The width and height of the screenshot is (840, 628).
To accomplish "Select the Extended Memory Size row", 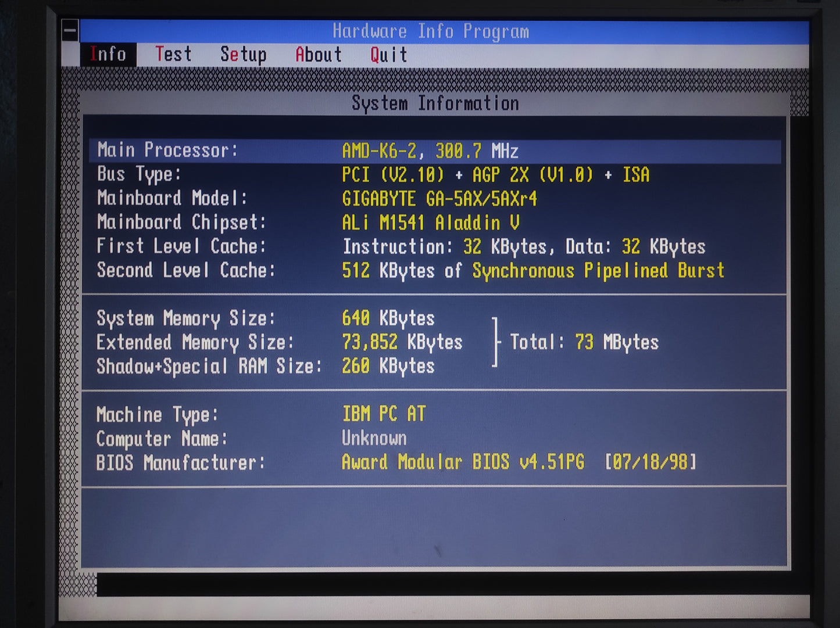I will pyautogui.click(x=279, y=342).
